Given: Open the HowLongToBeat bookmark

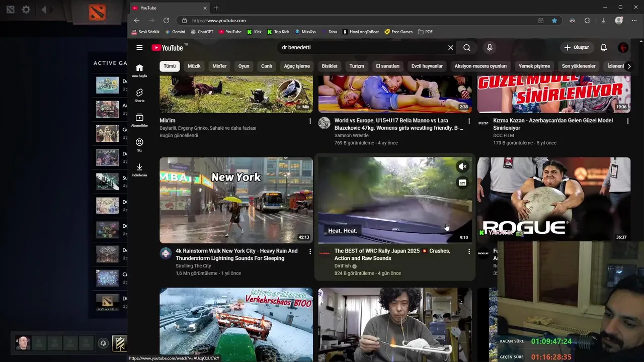Looking at the screenshot, I should (x=361, y=32).
